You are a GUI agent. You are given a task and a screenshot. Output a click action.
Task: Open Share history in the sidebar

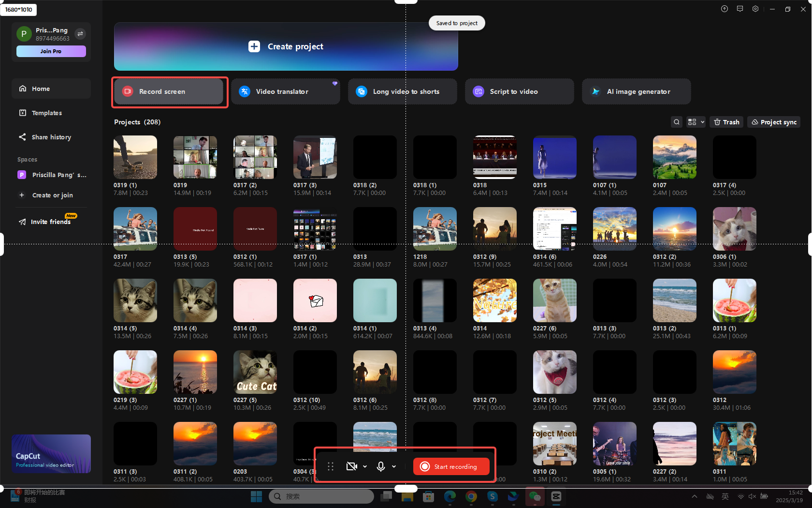51,137
